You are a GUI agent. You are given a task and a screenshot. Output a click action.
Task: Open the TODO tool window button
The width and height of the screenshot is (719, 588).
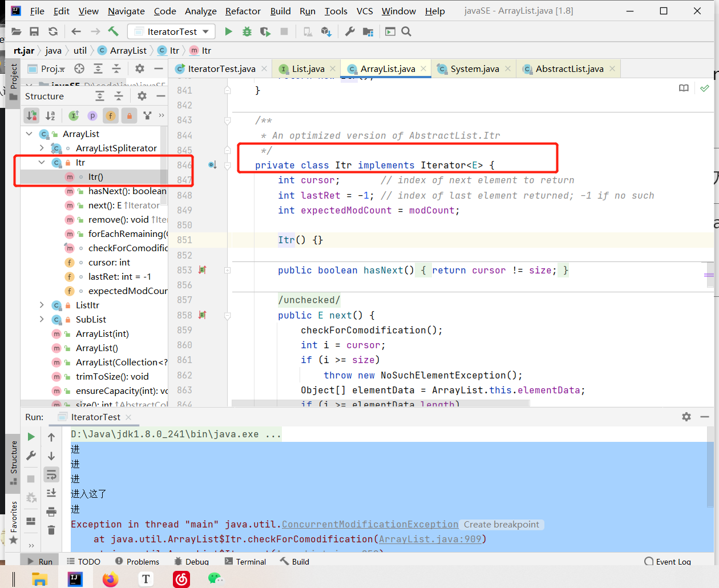coord(83,561)
